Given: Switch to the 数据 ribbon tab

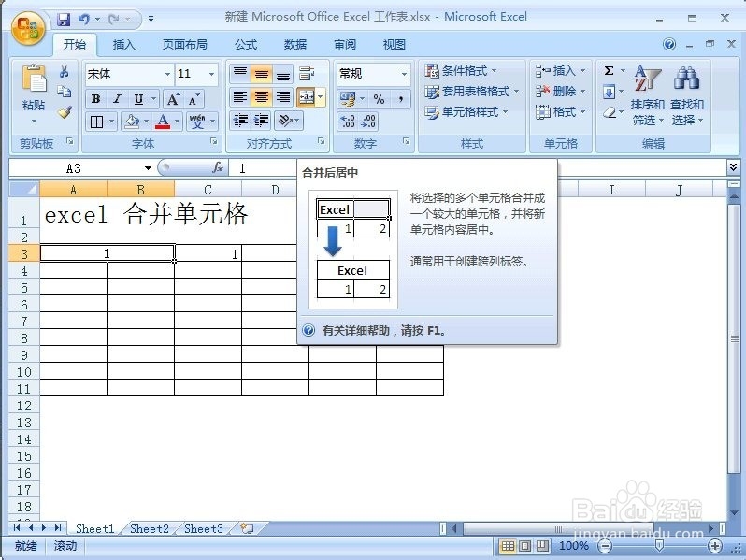Looking at the screenshot, I should click(x=295, y=45).
